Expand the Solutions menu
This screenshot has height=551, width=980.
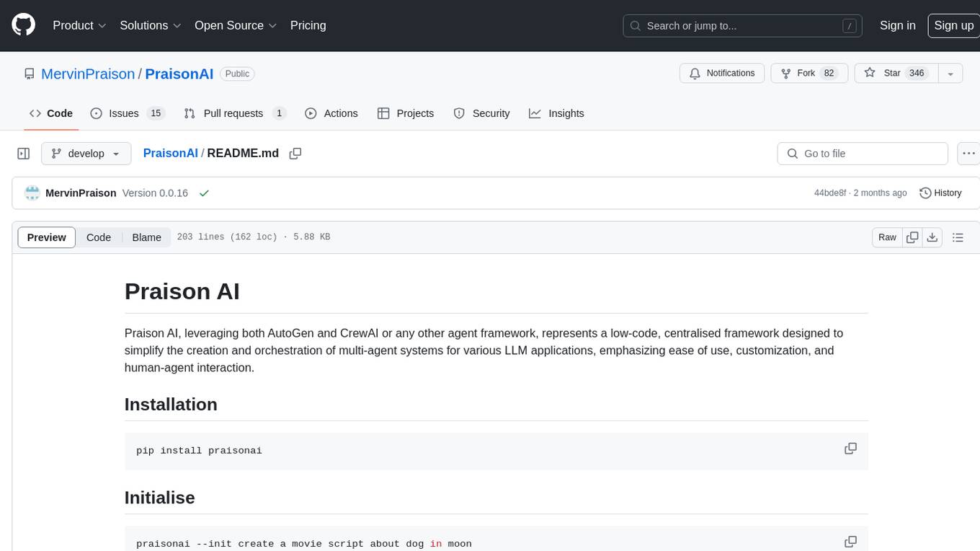click(x=151, y=25)
